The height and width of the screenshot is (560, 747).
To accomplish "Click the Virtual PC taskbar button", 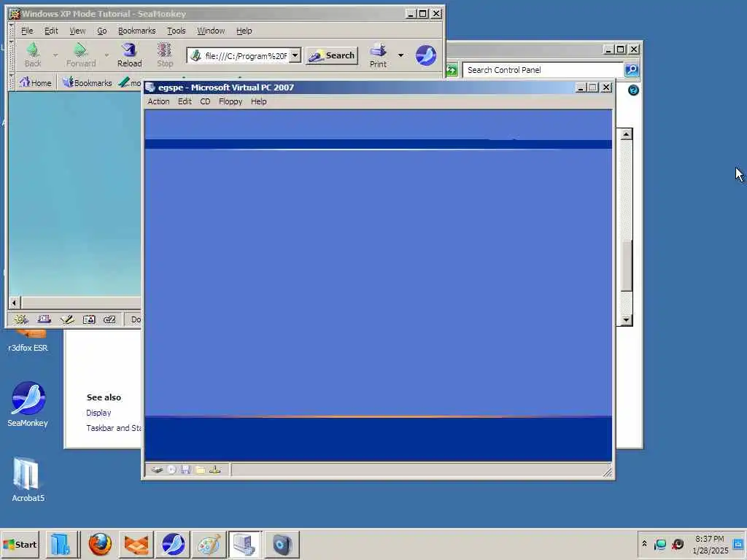I will [245, 544].
